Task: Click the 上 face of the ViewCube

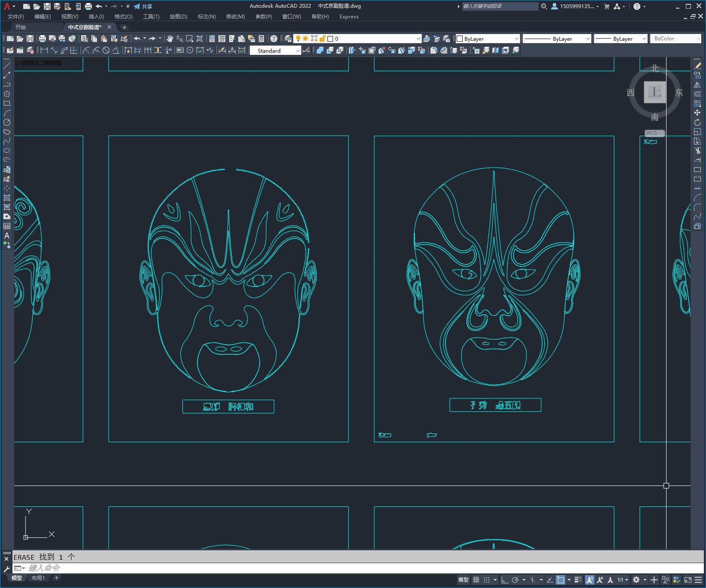Action: pyautogui.click(x=655, y=92)
